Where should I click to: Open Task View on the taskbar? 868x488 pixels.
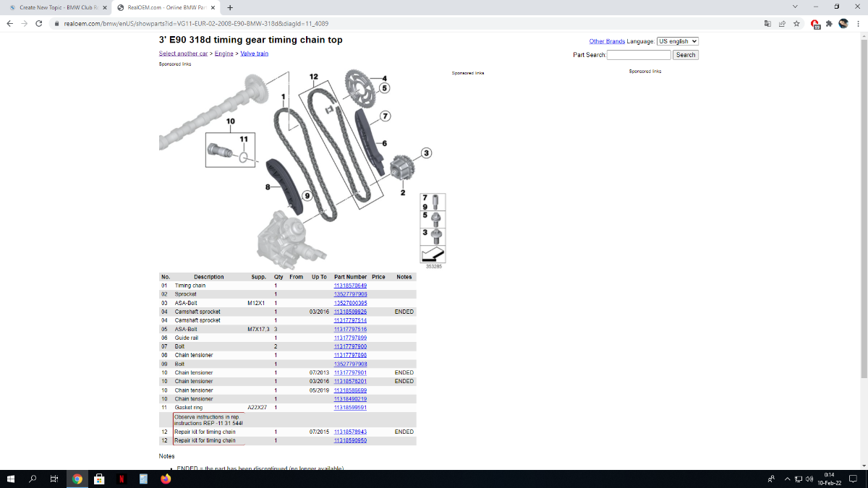54,479
